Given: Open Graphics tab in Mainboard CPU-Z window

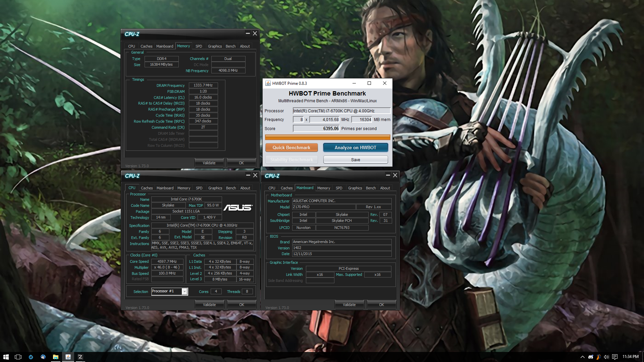Looking at the screenshot, I should click(x=355, y=188).
